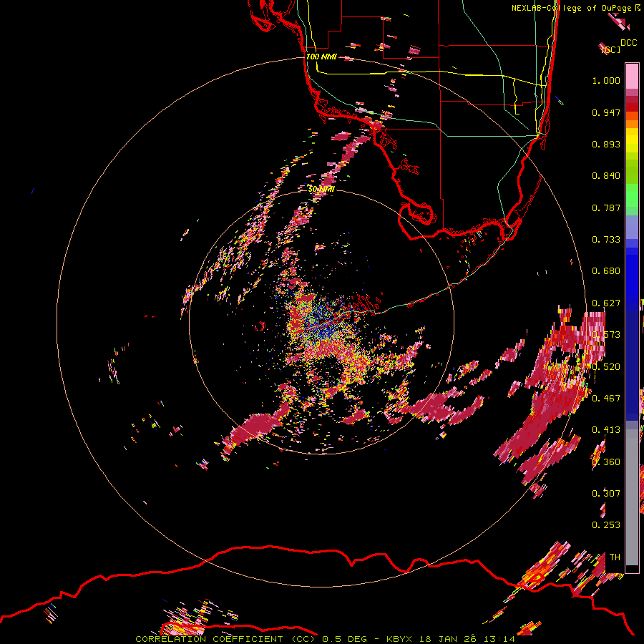
Task: Click the TH threshold label on the scale
Action: (x=615, y=557)
